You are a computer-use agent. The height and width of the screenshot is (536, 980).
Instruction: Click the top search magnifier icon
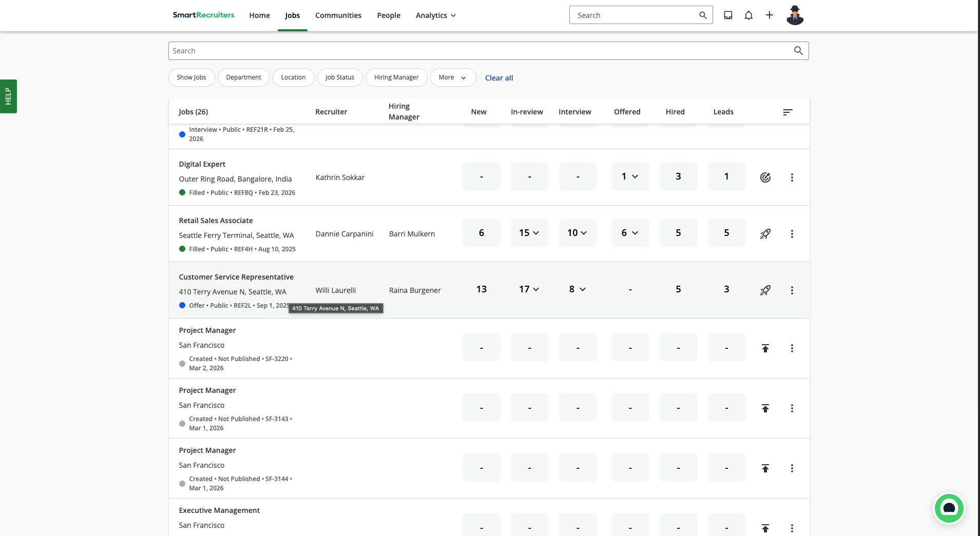(703, 15)
